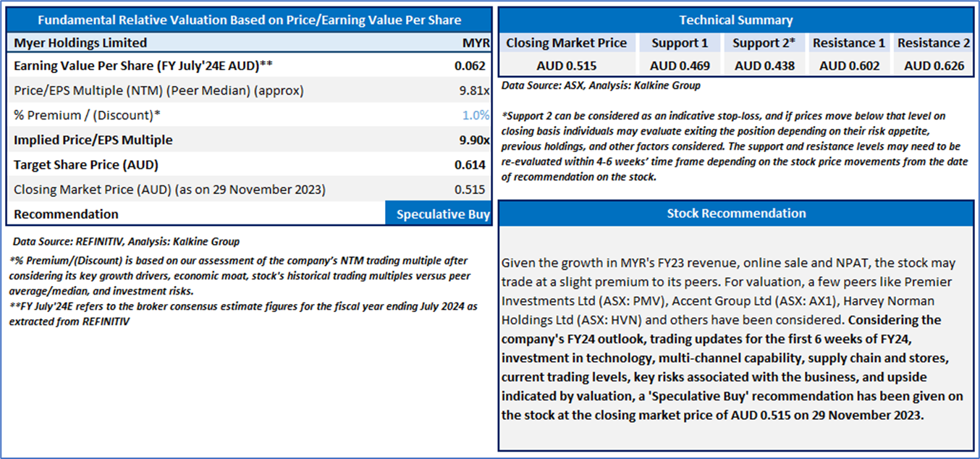Select the Earning Value Per Share 0.062

(470, 66)
